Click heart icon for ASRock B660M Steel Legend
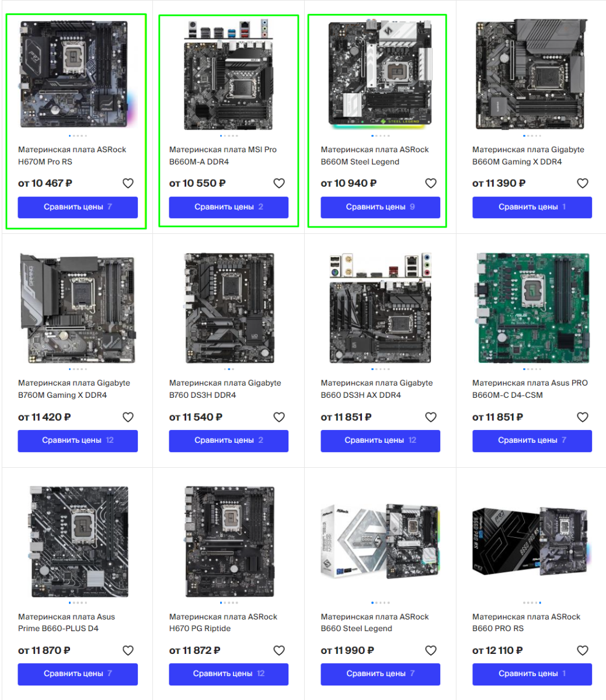606x700 pixels. pos(431,183)
